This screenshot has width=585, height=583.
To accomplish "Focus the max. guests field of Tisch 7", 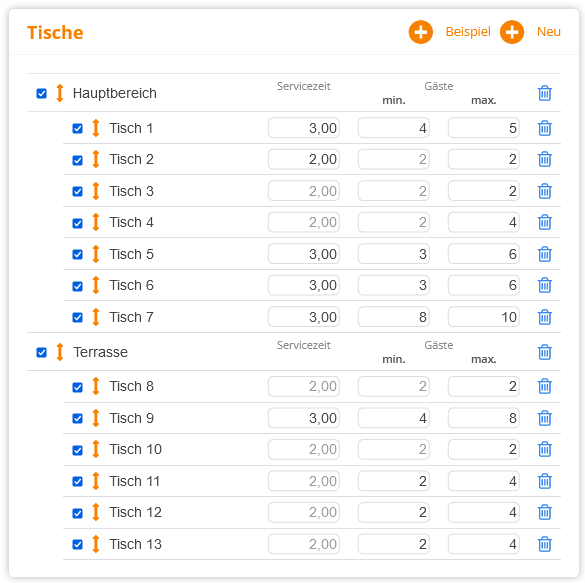I will pyautogui.click(x=484, y=317).
